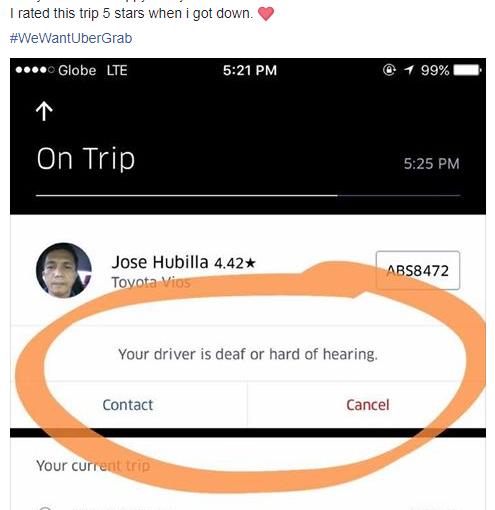This screenshot has height=510, width=495.
Task: Tap the signal strength dots
Action: coord(35,70)
